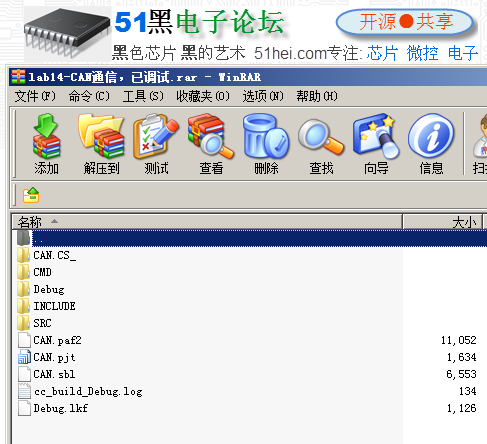Follow the 微控 link in banner

click(x=422, y=53)
